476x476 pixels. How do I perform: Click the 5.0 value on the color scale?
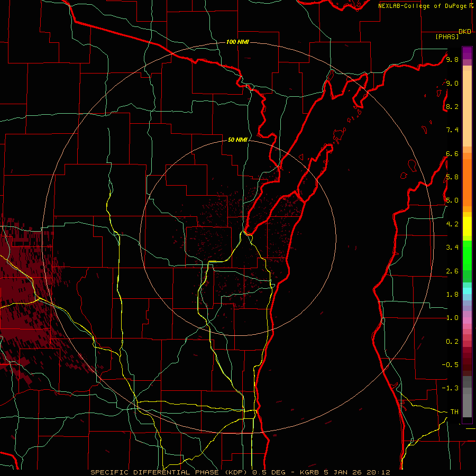pyautogui.click(x=452, y=200)
